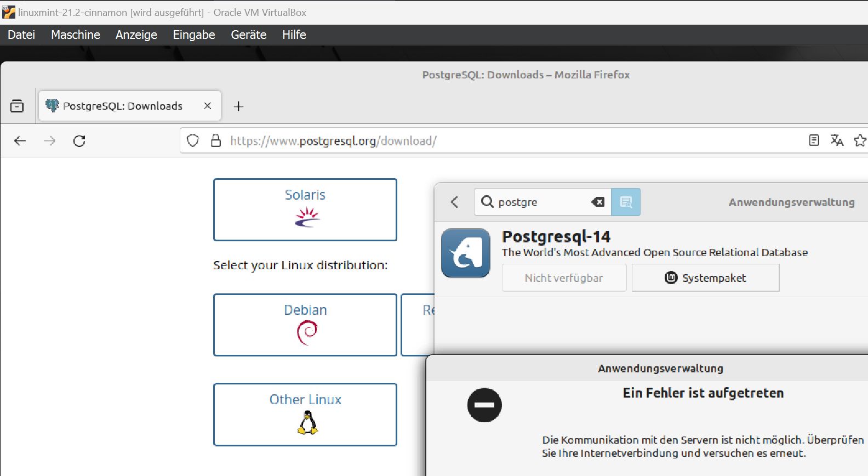
Task: Open the Maschine menu
Action: pyautogui.click(x=76, y=35)
